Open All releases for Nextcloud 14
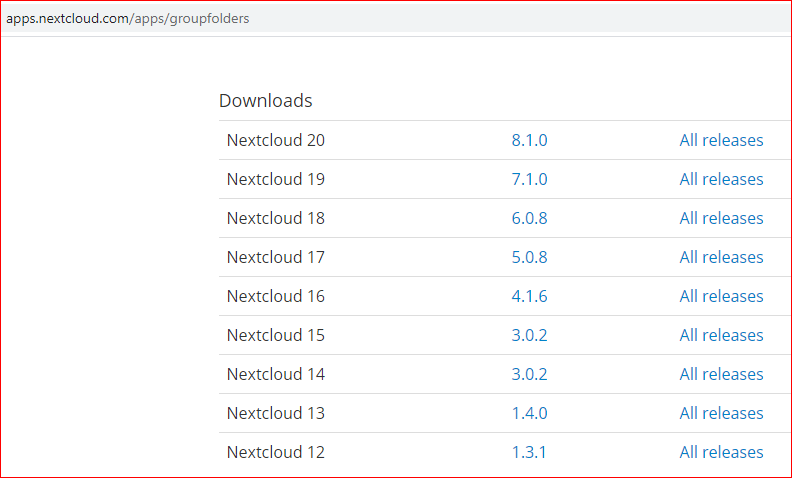The image size is (792, 478). tap(721, 374)
